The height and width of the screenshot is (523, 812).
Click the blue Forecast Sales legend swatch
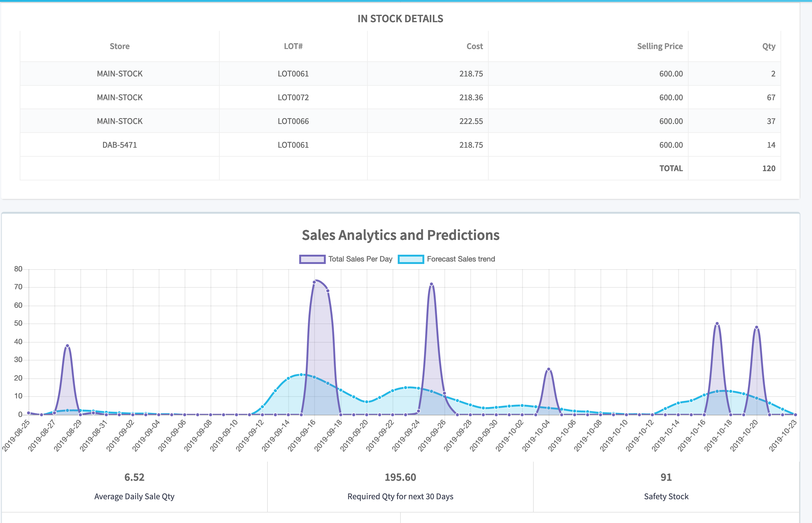pyautogui.click(x=411, y=259)
